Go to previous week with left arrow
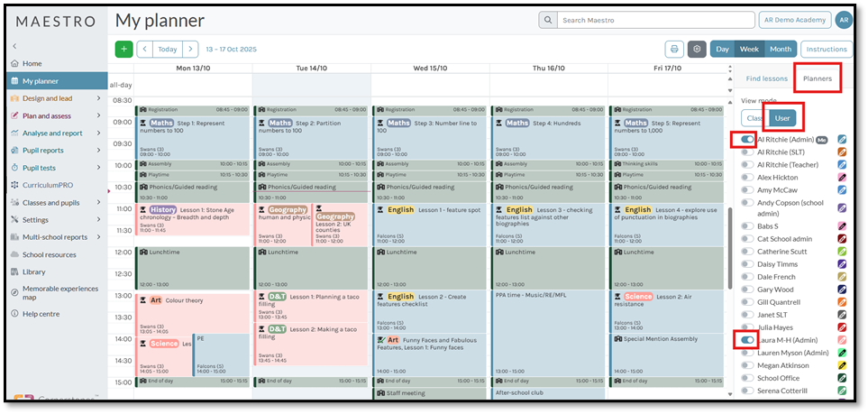This screenshot has height=414, width=868. tap(144, 49)
